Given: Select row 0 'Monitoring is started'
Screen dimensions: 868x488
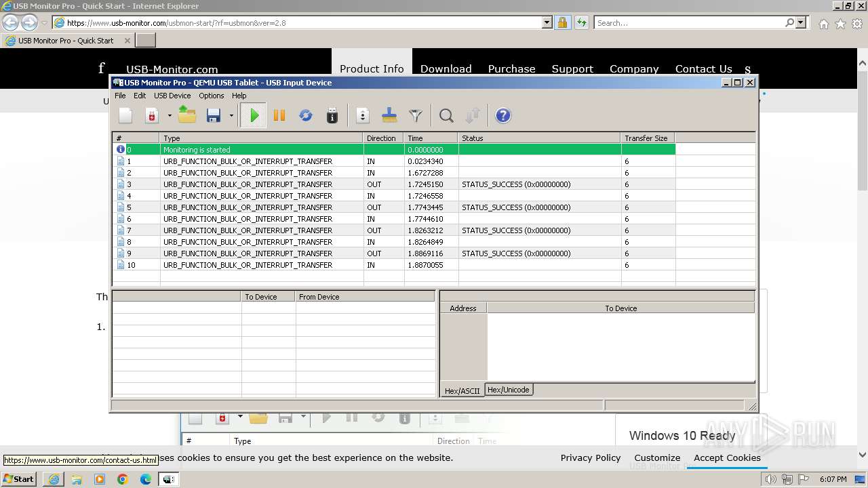Looking at the screenshot, I should [x=394, y=150].
